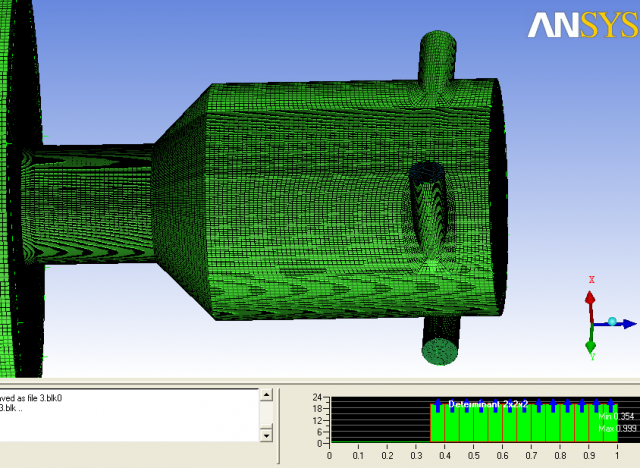Click the Min 0.354 label in the histogram
This screenshot has width=640, height=468.
616,416
